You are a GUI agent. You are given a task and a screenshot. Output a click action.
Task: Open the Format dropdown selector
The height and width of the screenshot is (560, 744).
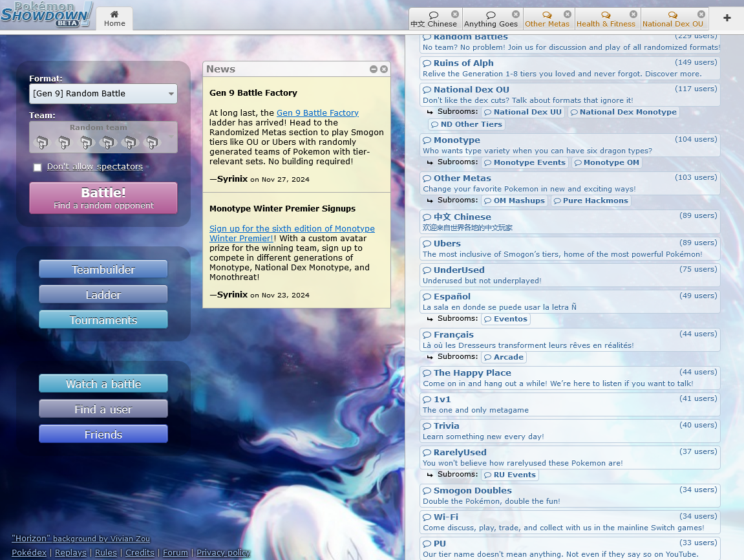tap(103, 94)
